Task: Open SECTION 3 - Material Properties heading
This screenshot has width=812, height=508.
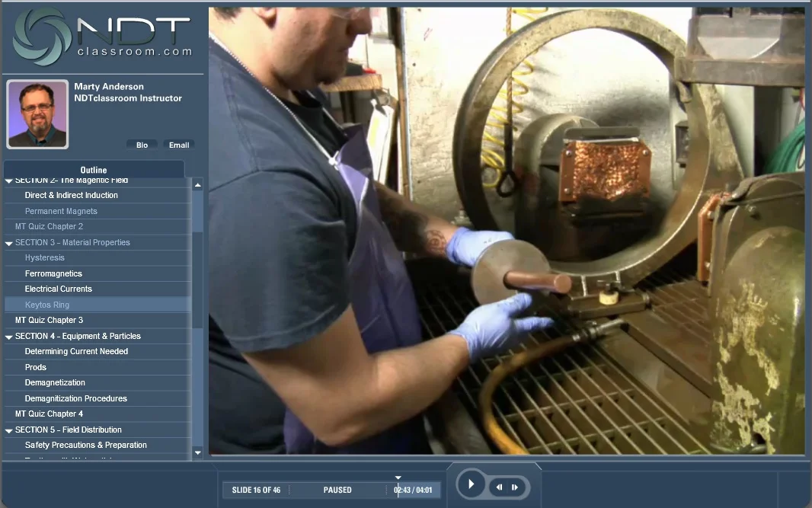Action: click(72, 242)
